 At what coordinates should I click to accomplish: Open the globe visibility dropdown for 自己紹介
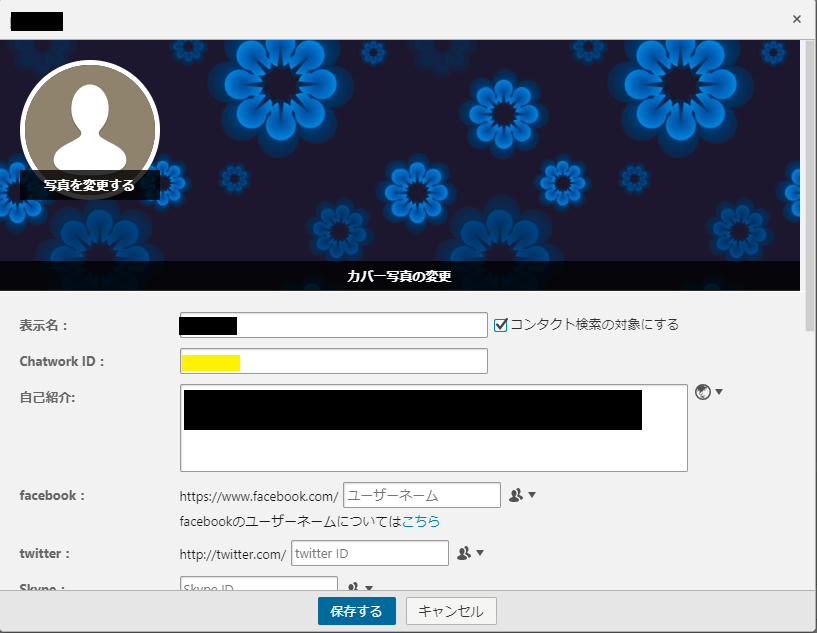pos(709,392)
